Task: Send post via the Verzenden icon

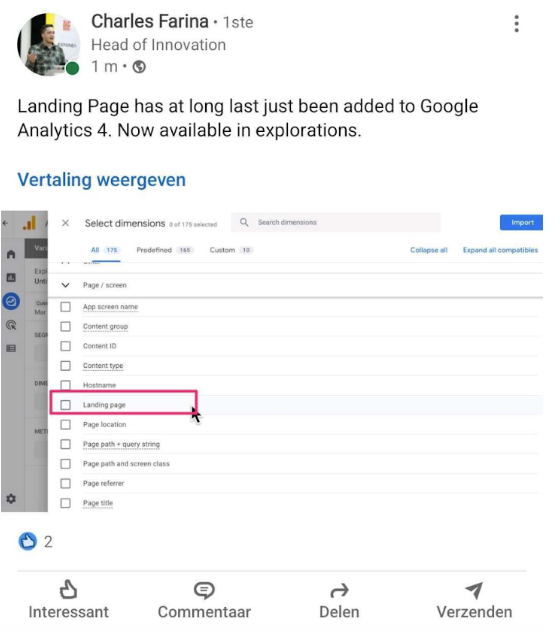Action: 474,590
